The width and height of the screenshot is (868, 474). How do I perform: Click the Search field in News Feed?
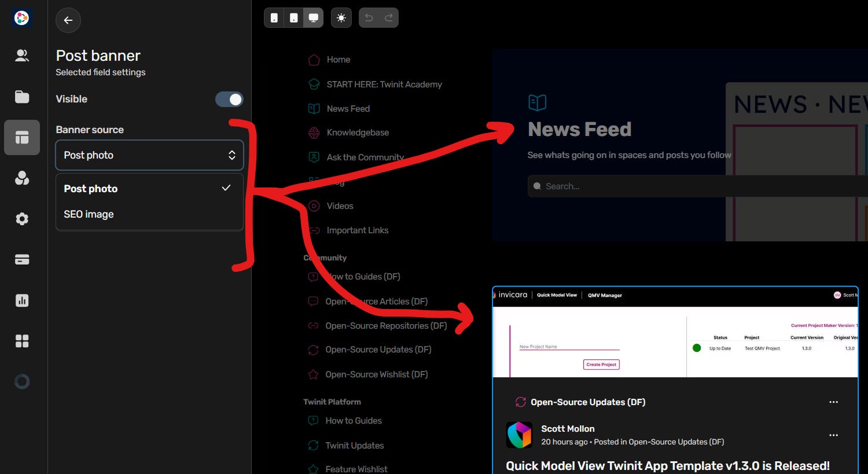(697, 186)
